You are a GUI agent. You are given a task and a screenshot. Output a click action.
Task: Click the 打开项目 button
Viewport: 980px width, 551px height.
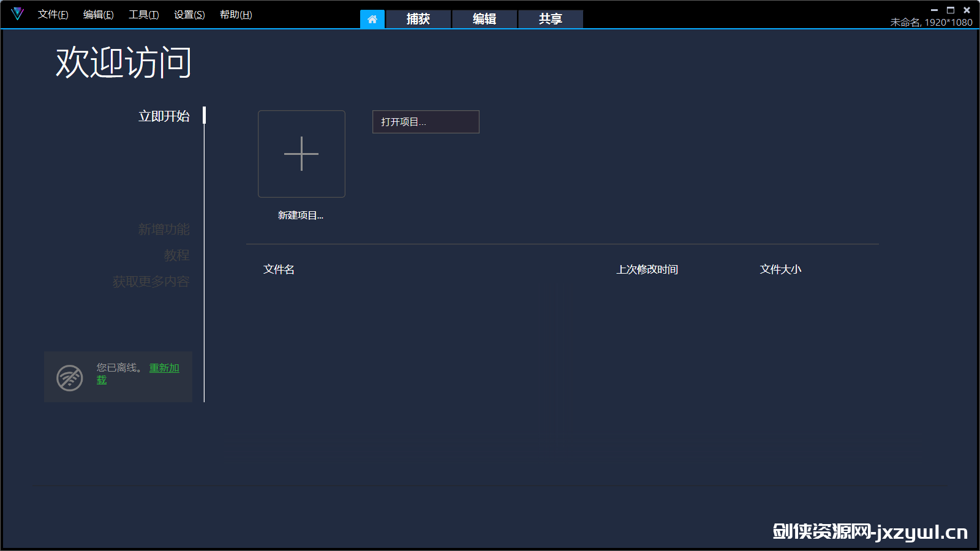coord(426,122)
